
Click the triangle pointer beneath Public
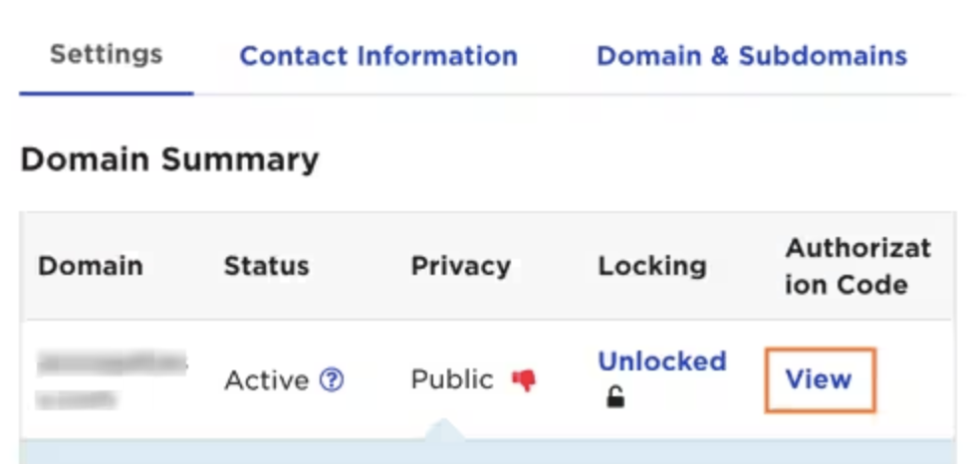pyautogui.click(x=444, y=430)
